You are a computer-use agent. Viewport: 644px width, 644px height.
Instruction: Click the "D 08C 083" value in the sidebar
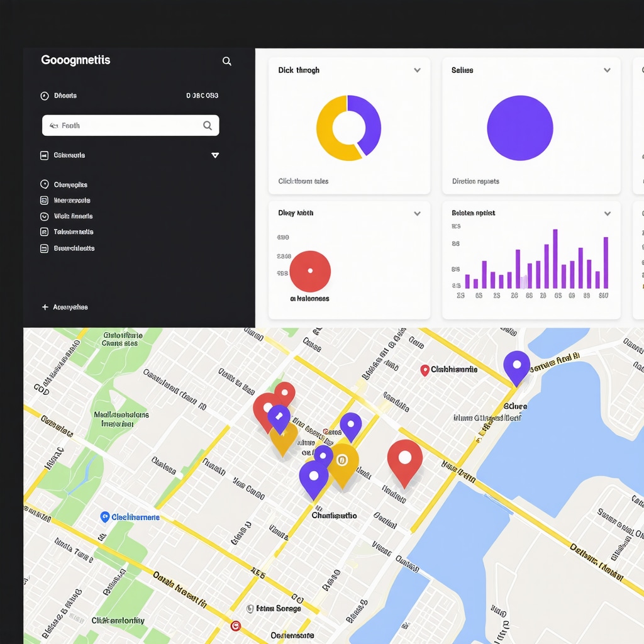[202, 96]
